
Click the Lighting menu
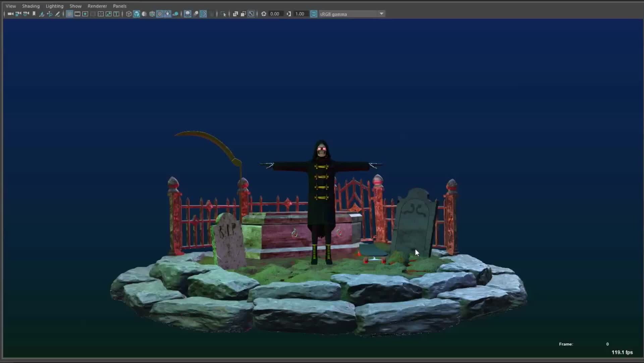[x=54, y=6]
